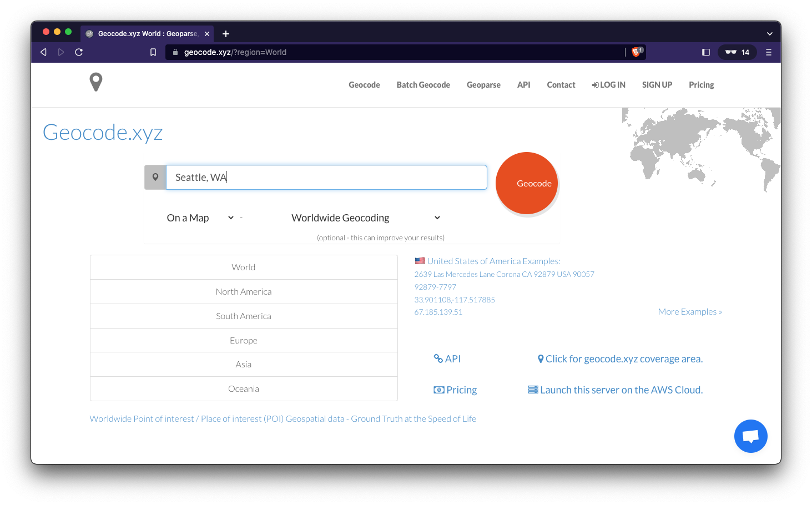This screenshot has height=505, width=812.
Task: Open Batch Geocode in navigation menu
Action: click(x=423, y=85)
